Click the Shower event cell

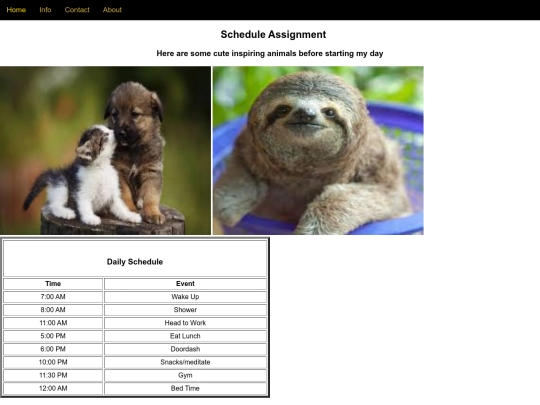click(185, 310)
